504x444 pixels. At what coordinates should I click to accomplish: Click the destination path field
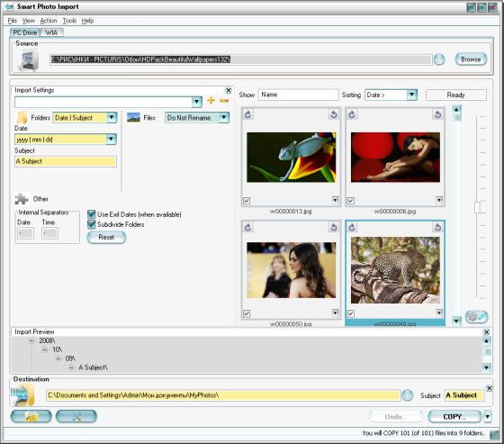pos(223,395)
